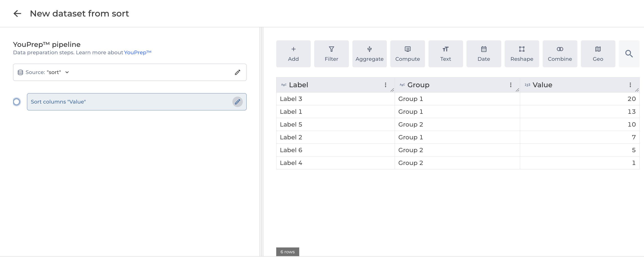Open the Value column options menu
Screen dimensions: 644x257
[x=630, y=85]
